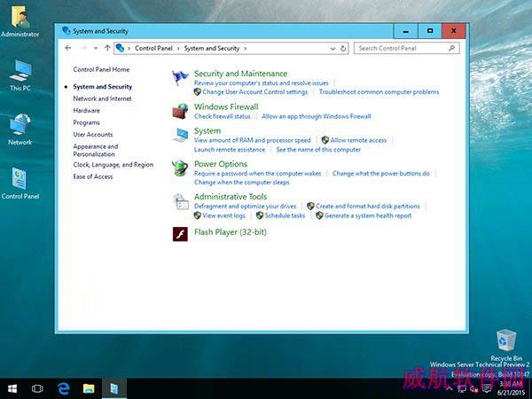The width and height of the screenshot is (532, 399).
Task: Open Programs category
Action: pos(87,122)
